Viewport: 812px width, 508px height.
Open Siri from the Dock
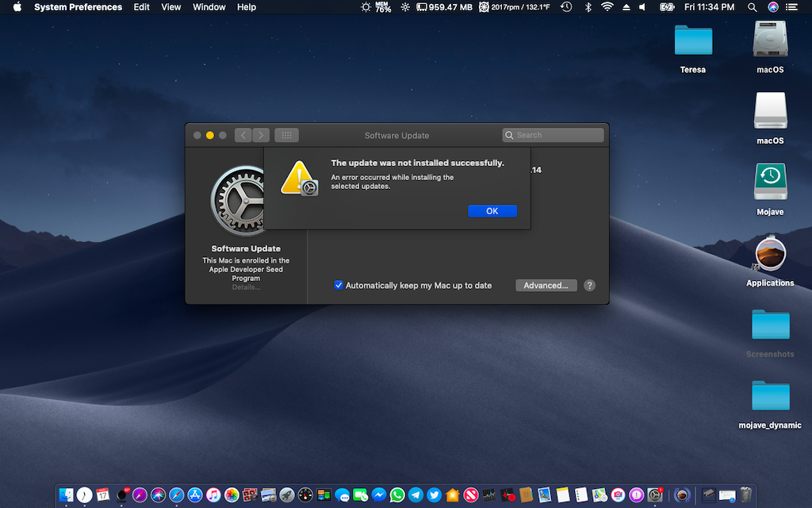click(158, 495)
